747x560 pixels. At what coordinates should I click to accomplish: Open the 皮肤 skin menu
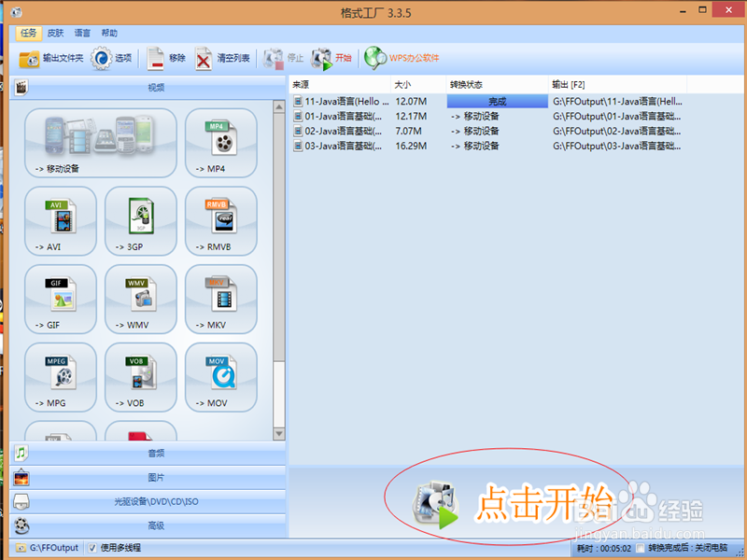55,33
